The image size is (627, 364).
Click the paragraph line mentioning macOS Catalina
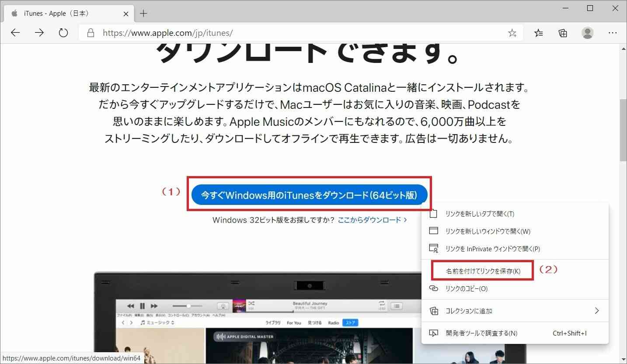(x=309, y=87)
